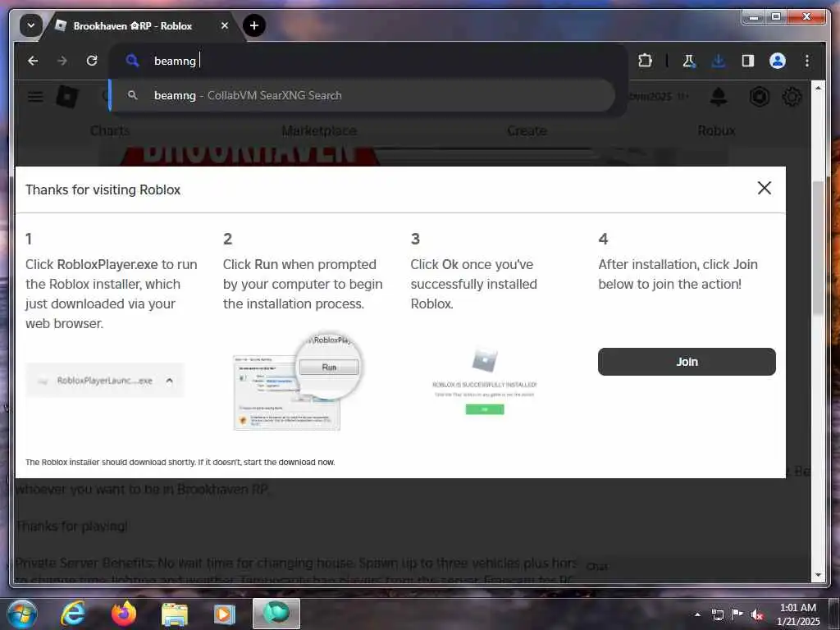Image resolution: width=840 pixels, height=630 pixels.
Task: Open the Windows Start menu
Action: pyautogui.click(x=21, y=614)
